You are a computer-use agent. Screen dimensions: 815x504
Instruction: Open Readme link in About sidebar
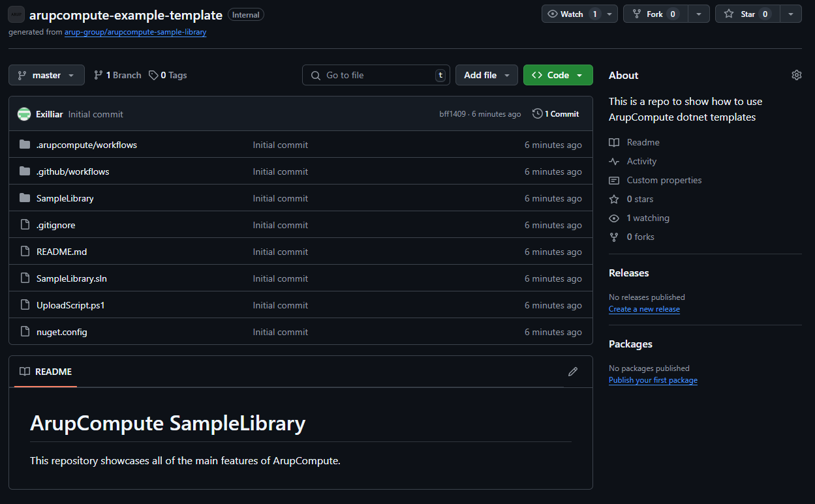tap(643, 142)
